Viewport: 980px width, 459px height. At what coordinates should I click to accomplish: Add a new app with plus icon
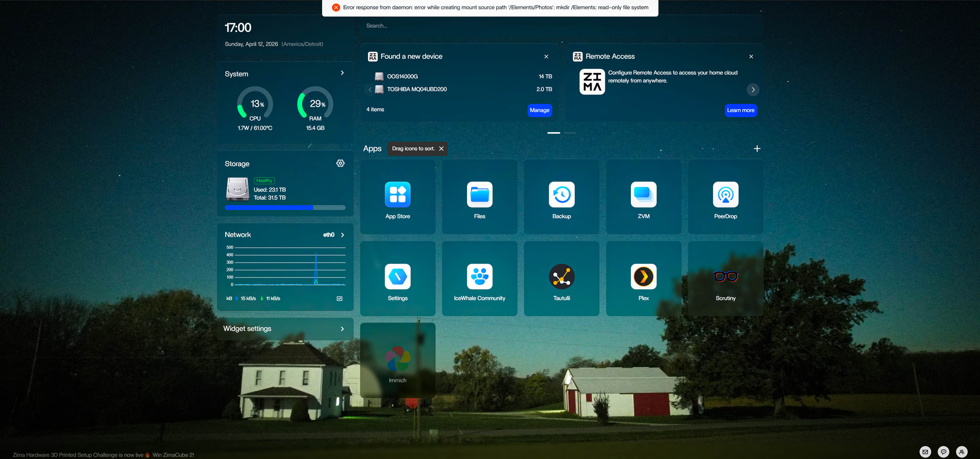click(x=757, y=149)
